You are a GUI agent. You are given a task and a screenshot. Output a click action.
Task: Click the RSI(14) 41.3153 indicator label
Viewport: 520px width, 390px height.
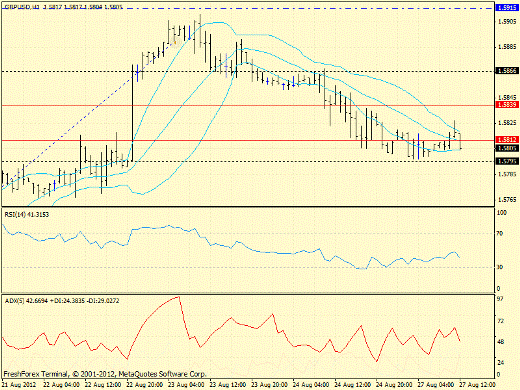(27, 215)
